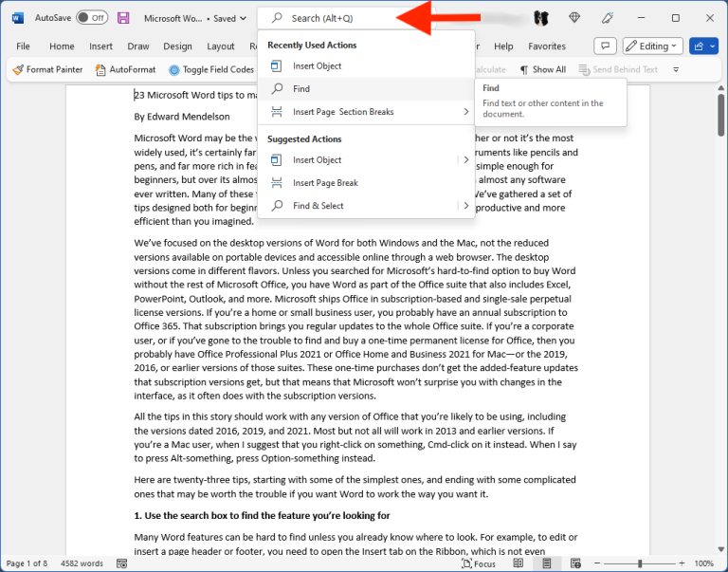Choose Insert Object under Recently Used Actions
The width and height of the screenshot is (728, 572).
point(366,66)
